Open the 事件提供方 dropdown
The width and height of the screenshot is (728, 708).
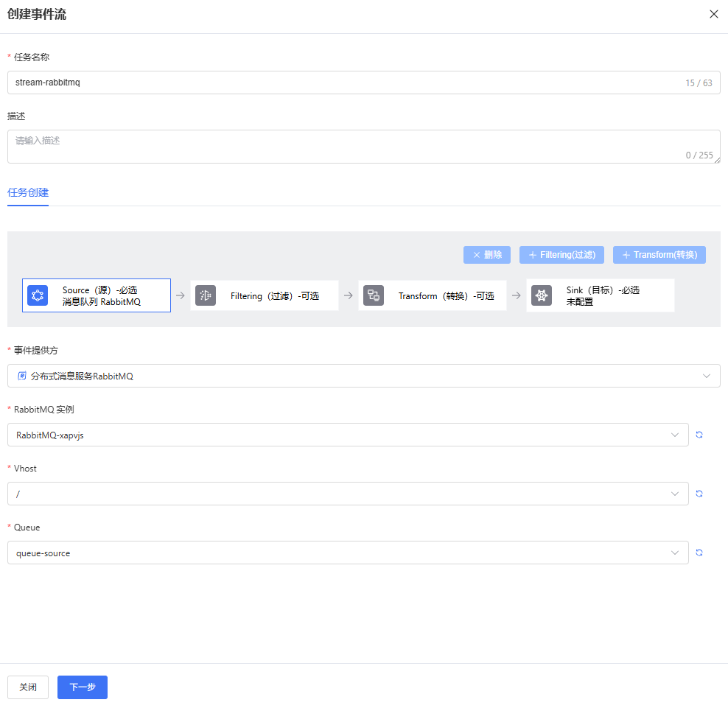(x=363, y=376)
